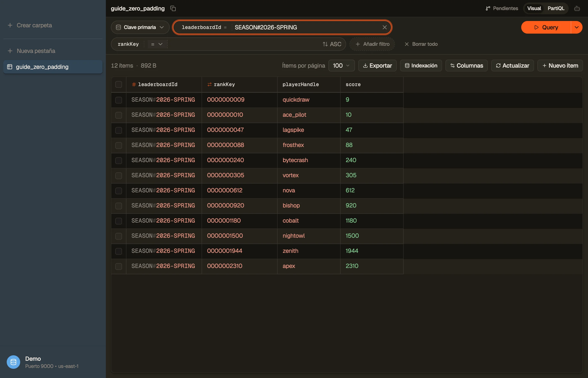Clear the leaderboardId value with X
Screen dimensions: 588x378
(385, 27)
